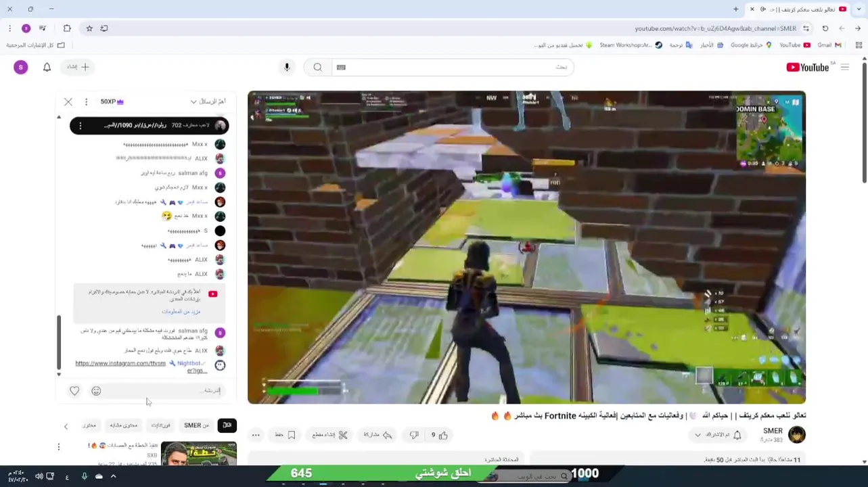
Task: Click the live video player
Action: (526, 248)
